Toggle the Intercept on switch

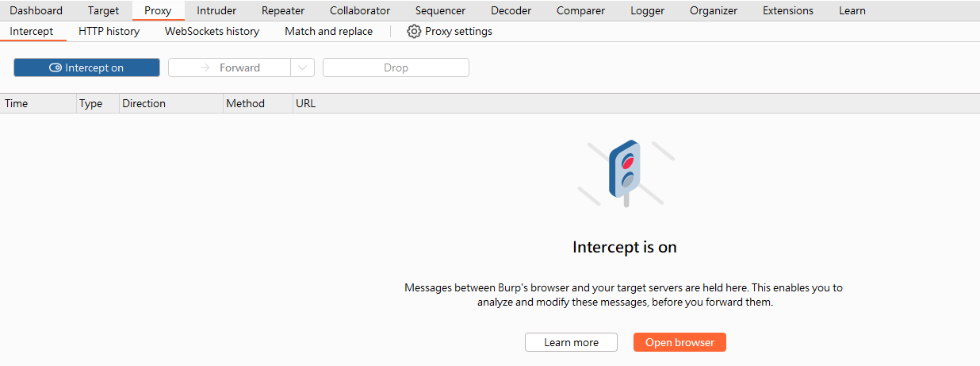[x=86, y=67]
